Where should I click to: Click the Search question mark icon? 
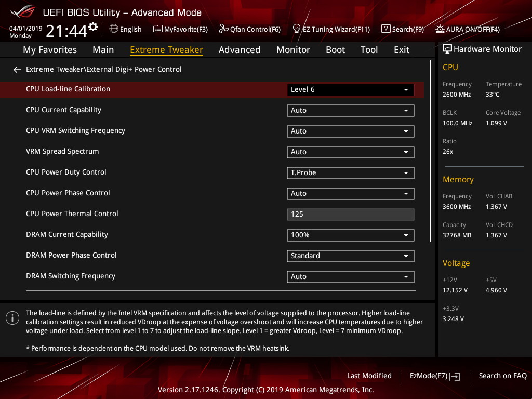coord(386,29)
